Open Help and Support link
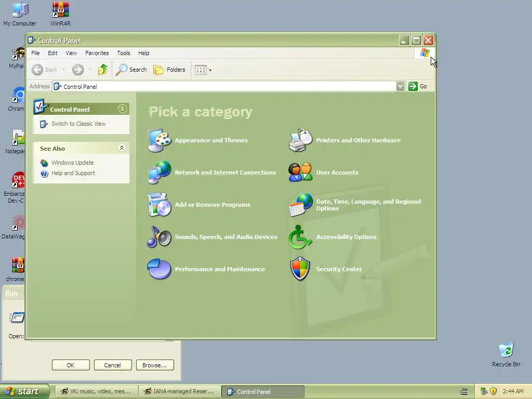532x399 pixels. 73,173
